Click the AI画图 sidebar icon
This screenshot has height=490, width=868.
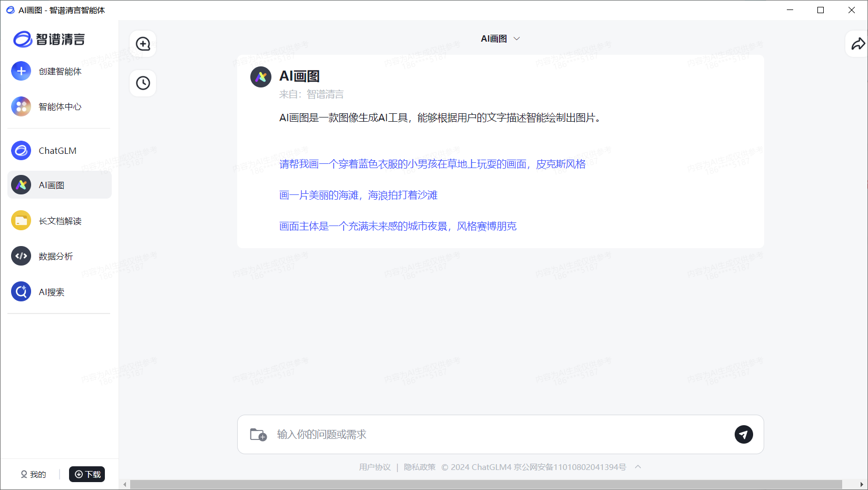(21, 185)
